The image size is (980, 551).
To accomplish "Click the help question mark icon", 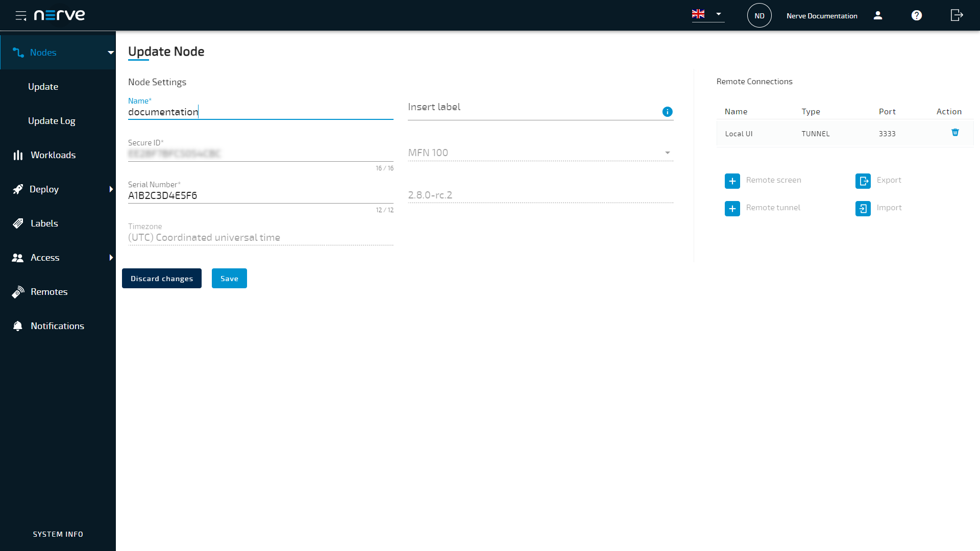I will (916, 15).
